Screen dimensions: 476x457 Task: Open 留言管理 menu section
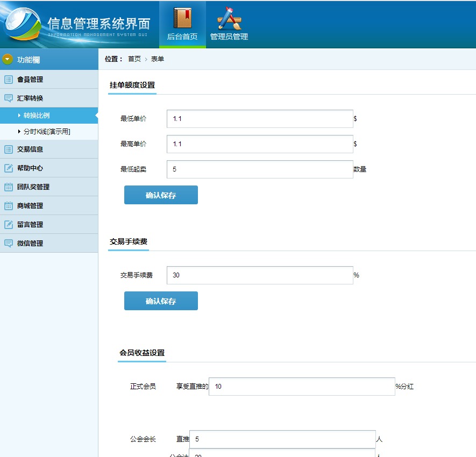[x=49, y=225]
